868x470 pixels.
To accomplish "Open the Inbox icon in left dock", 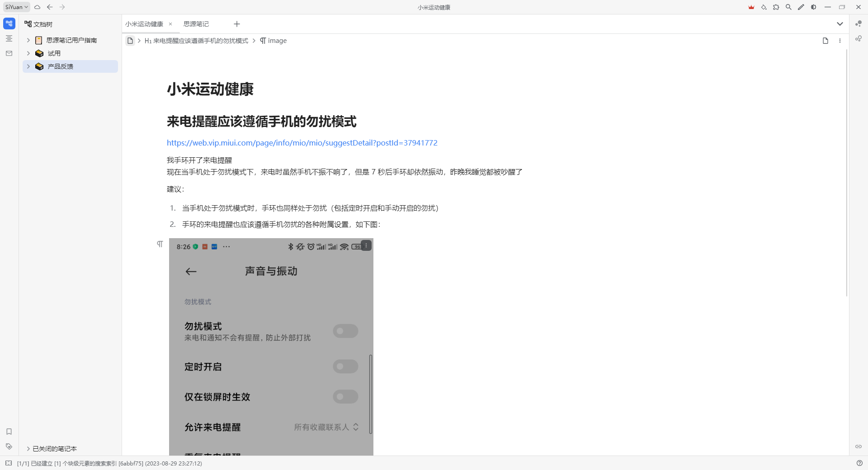I will [9, 53].
